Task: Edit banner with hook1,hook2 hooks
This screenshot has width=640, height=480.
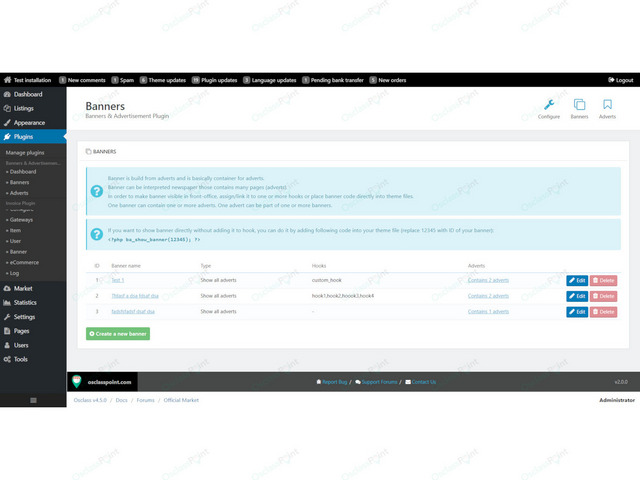Action: click(x=577, y=296)
